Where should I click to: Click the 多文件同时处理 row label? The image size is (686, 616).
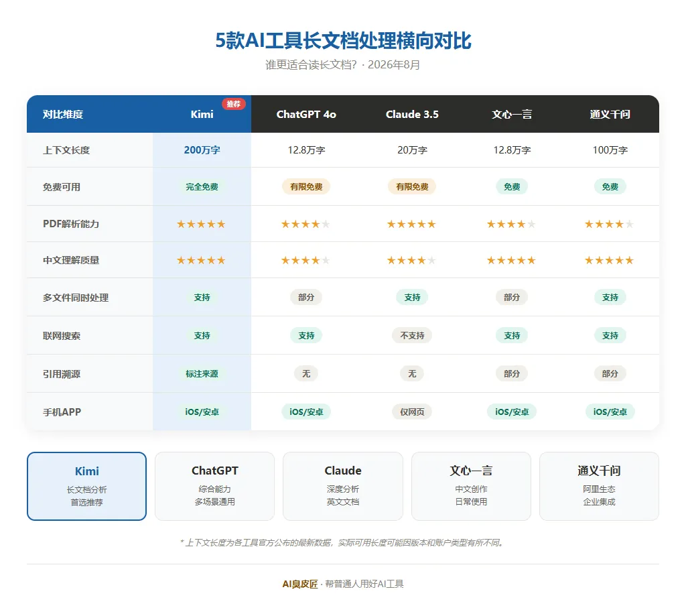click(x=76, y=298)
